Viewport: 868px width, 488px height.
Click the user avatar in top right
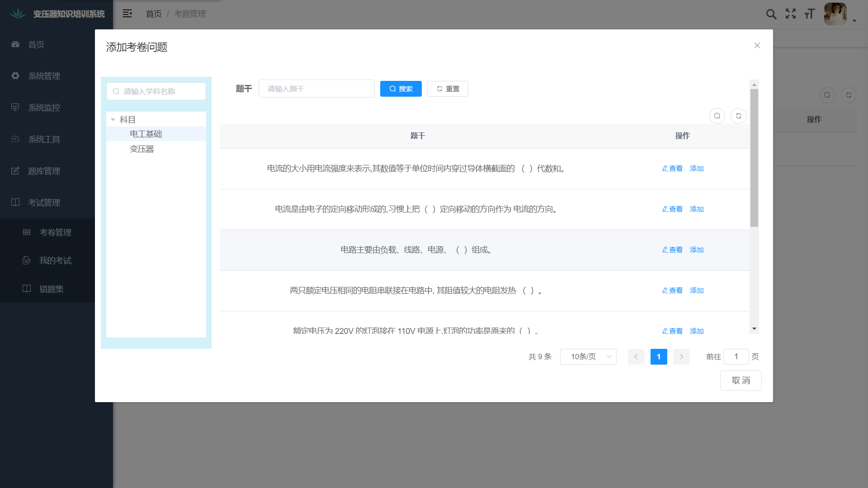835,14
